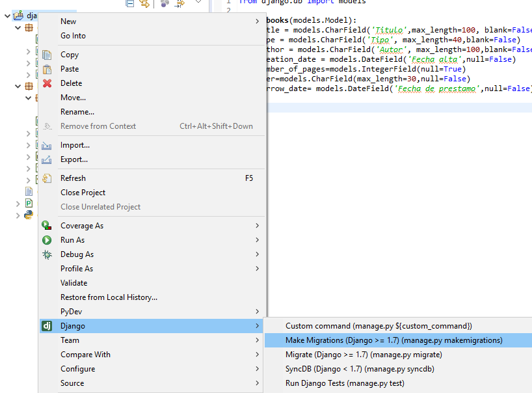Click the Django dj icon
The height and width of the screenshot is (393, 532).
coord(47,326)
